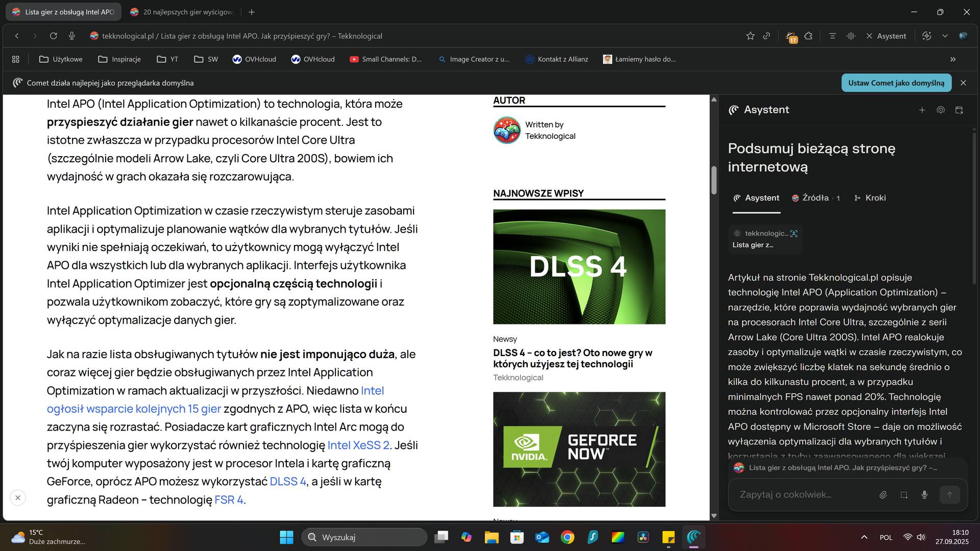
Task: Click the voice mode waveform icon in toolbar
Action: (850, 36)
